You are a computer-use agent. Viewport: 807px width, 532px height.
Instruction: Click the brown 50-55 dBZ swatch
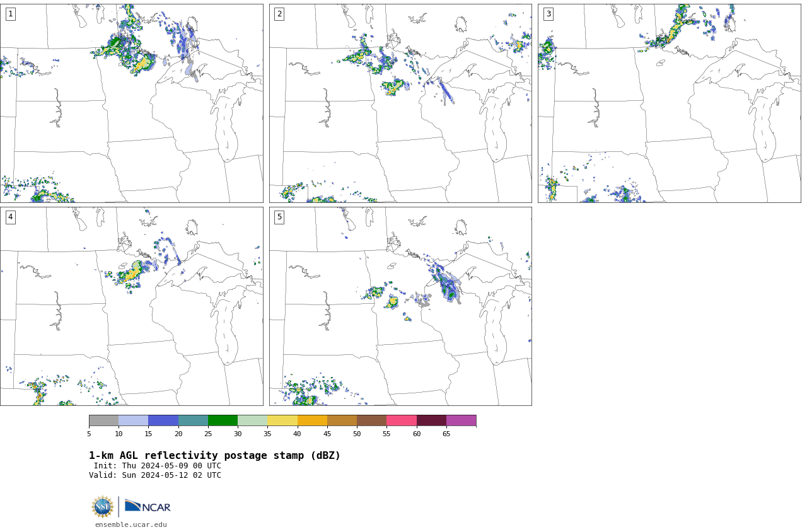click(371, 420)
